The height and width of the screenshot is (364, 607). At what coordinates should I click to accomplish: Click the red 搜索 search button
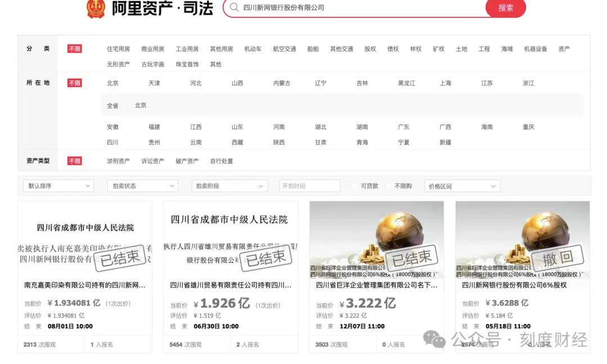506,8
